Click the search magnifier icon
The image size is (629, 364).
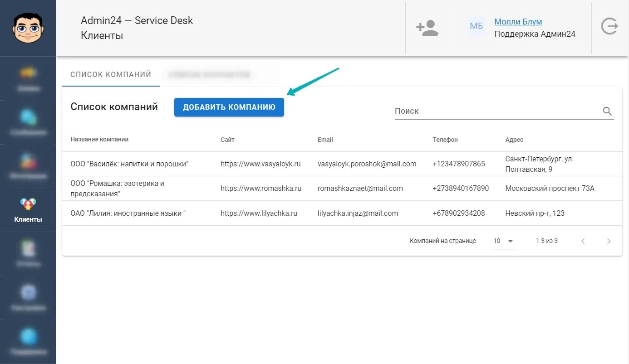(607, 111)
